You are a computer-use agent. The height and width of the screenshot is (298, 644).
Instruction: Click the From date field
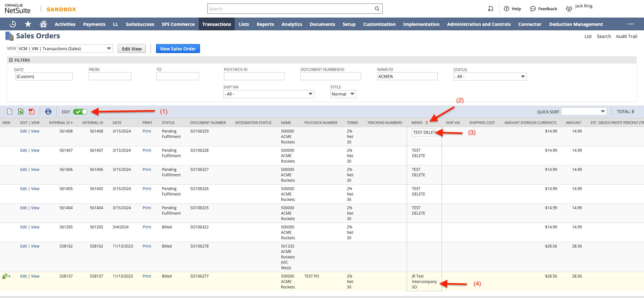coord(110,76)
